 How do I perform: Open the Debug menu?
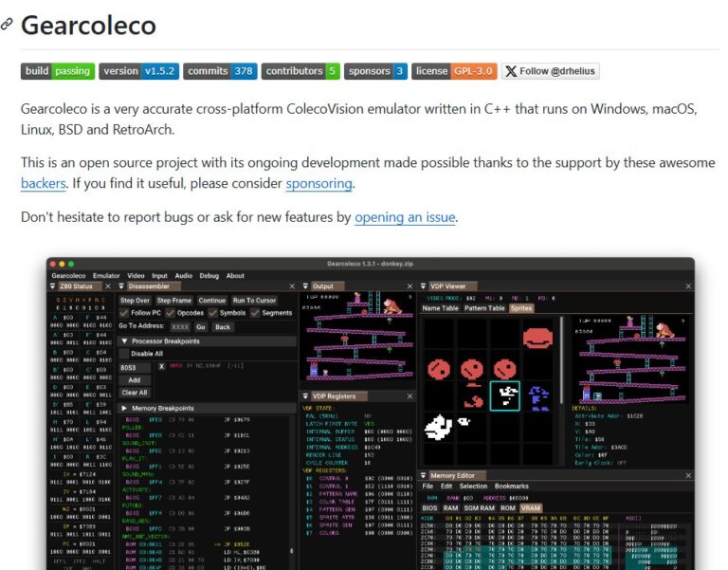[x=209, y=275]
